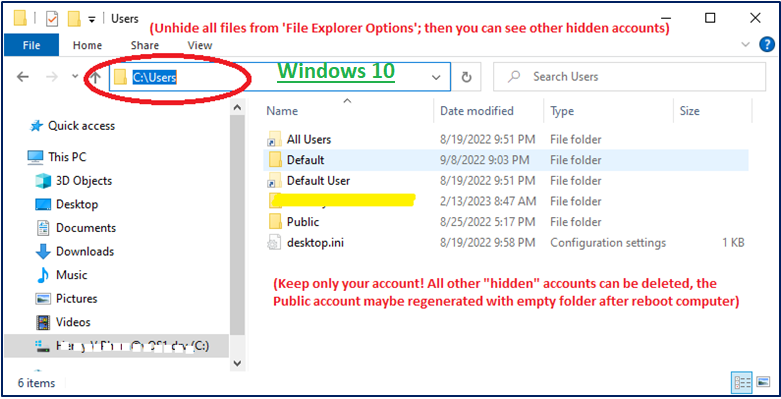This screenshot has height=399, width=781.
Task: Open the address bar history dropdown
Action: tap(436, 77)
